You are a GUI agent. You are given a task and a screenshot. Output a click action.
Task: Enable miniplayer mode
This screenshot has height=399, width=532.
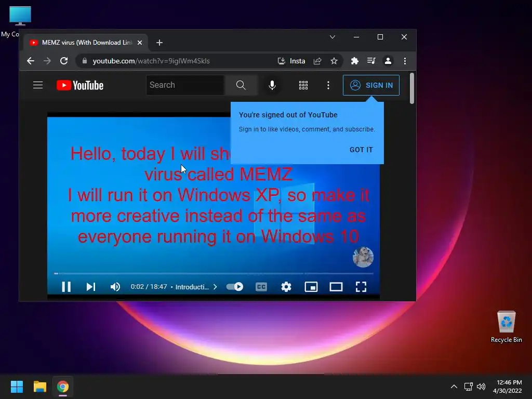pos(311,287)
